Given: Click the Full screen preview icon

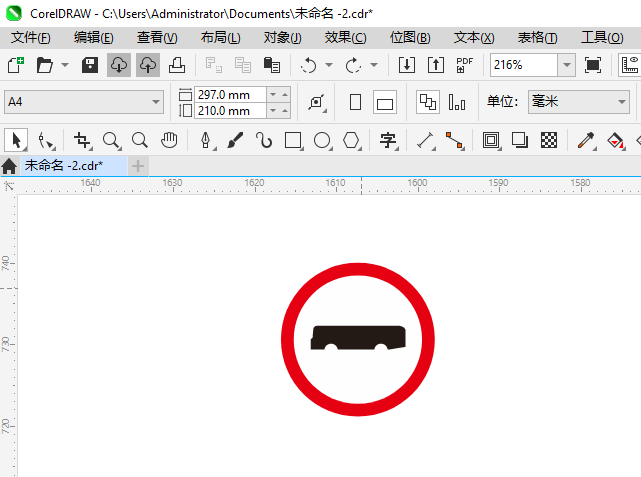Looking at the screenshot, I should [593, 65].
